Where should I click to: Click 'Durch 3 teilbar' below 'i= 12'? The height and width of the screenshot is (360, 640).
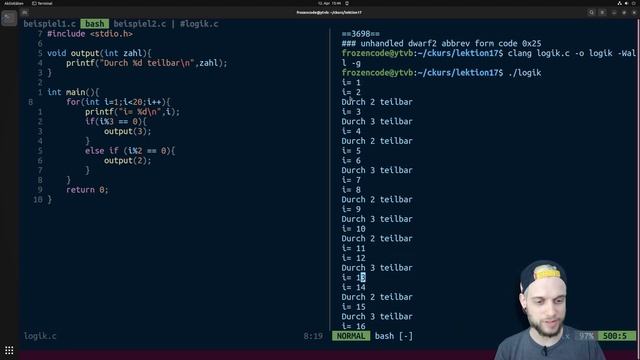377,268
